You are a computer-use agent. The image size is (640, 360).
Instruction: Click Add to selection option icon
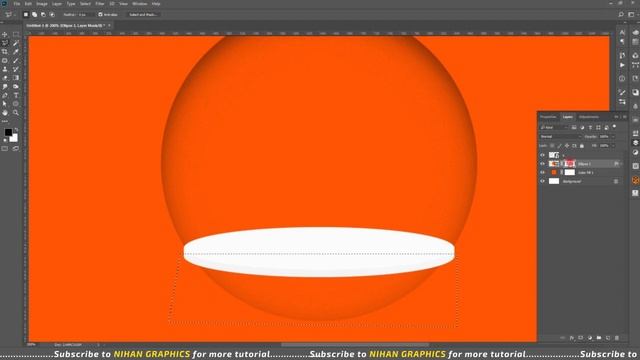[34, 15]
